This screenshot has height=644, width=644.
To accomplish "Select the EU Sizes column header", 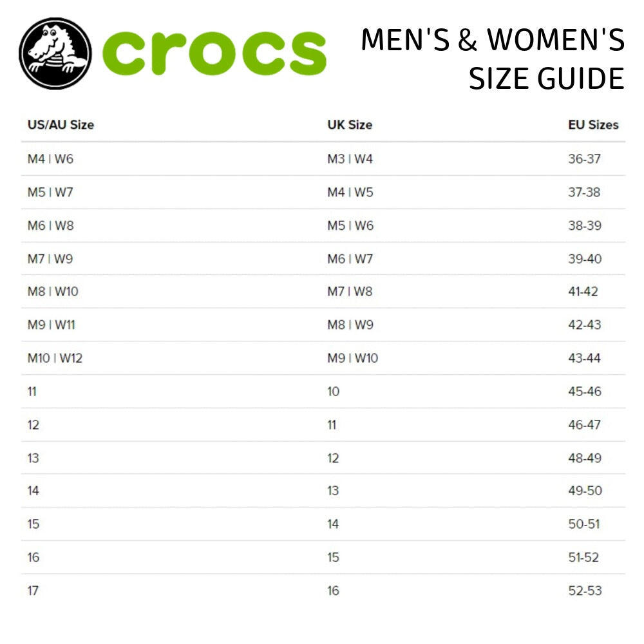I will [593, 125].
